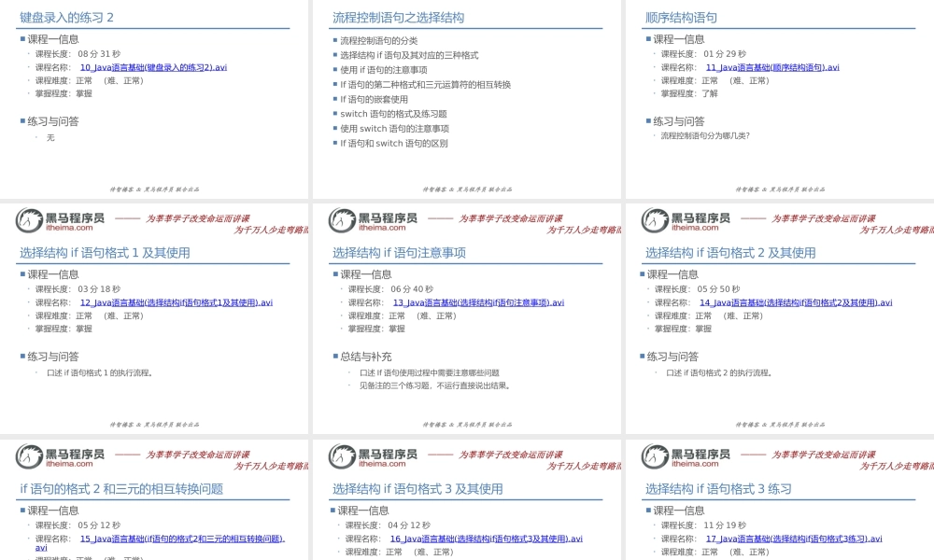Open link 12_Java语言基础(选择结构if语句格式1及其使用).avi

(178, 301)
